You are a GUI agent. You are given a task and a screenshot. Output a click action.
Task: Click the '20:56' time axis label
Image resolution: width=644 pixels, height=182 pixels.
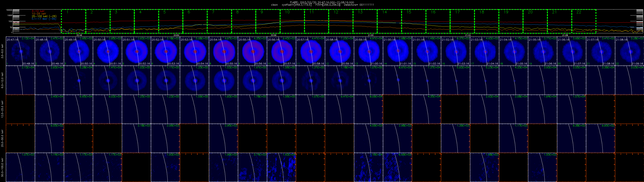coord(273,35)
